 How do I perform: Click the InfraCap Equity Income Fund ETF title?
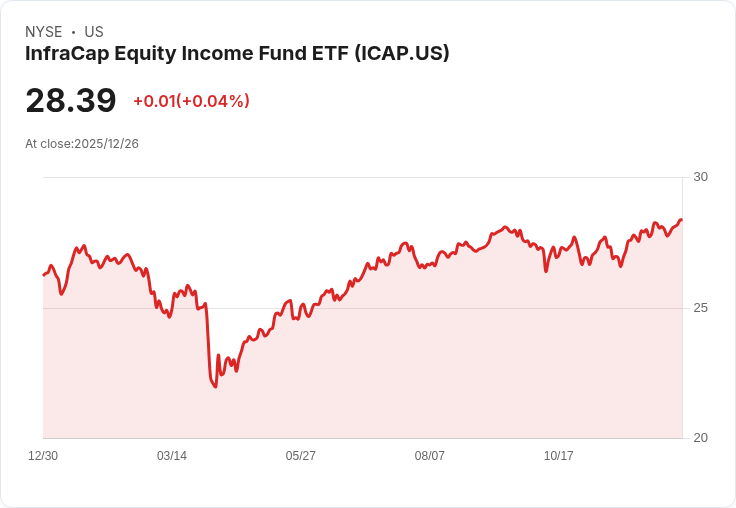tap(237, 54)
